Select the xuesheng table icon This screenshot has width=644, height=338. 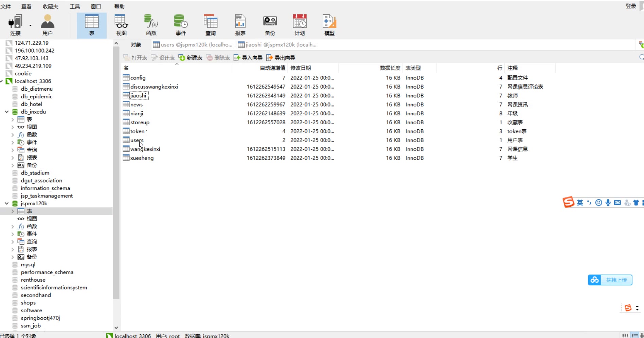126,157
